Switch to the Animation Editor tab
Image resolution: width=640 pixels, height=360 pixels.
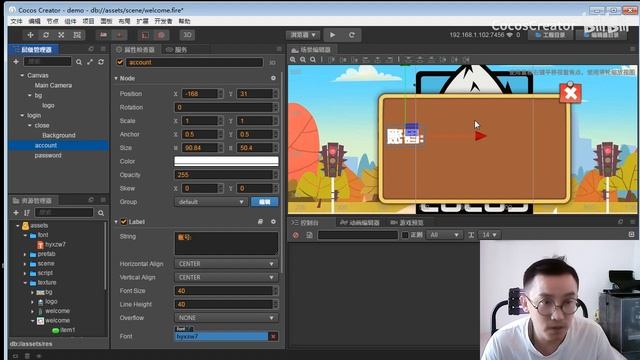coord(360,223)
